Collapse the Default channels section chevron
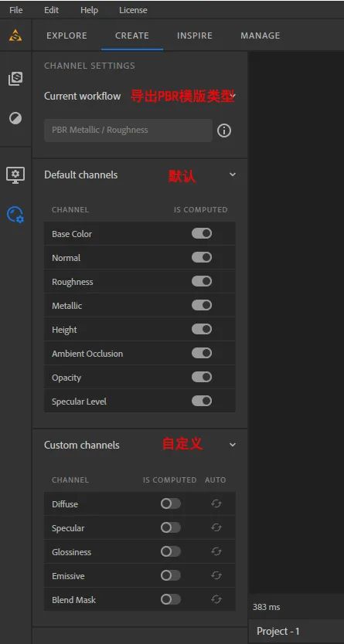Image resolution: width=344 pixels, height=644 pixels. pos(233,175)
